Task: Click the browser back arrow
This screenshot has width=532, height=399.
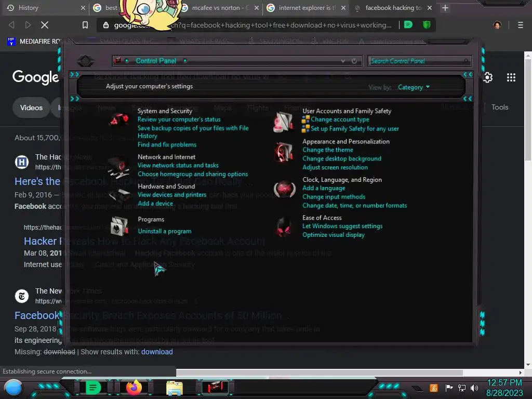Action: pos(11,25)
